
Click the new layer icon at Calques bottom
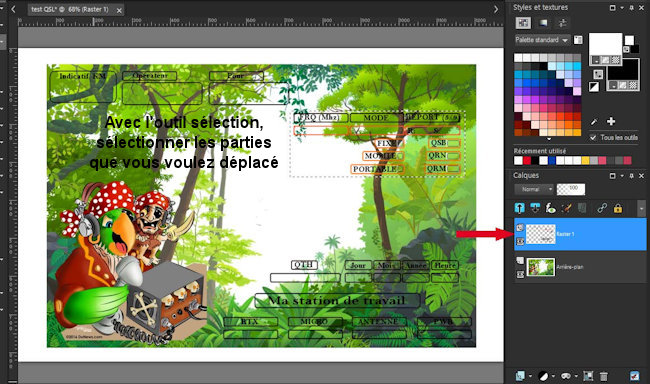click(520, 376)
